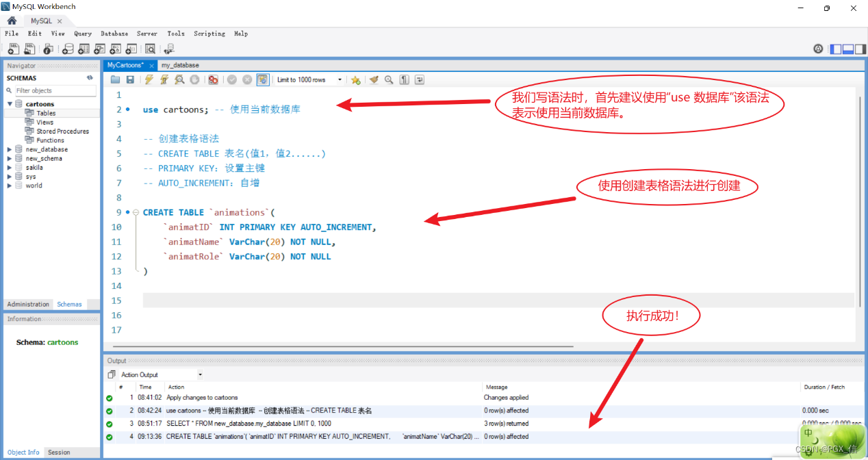
Task: Close the MyCartoons tab
Action: tap(151, 65)
